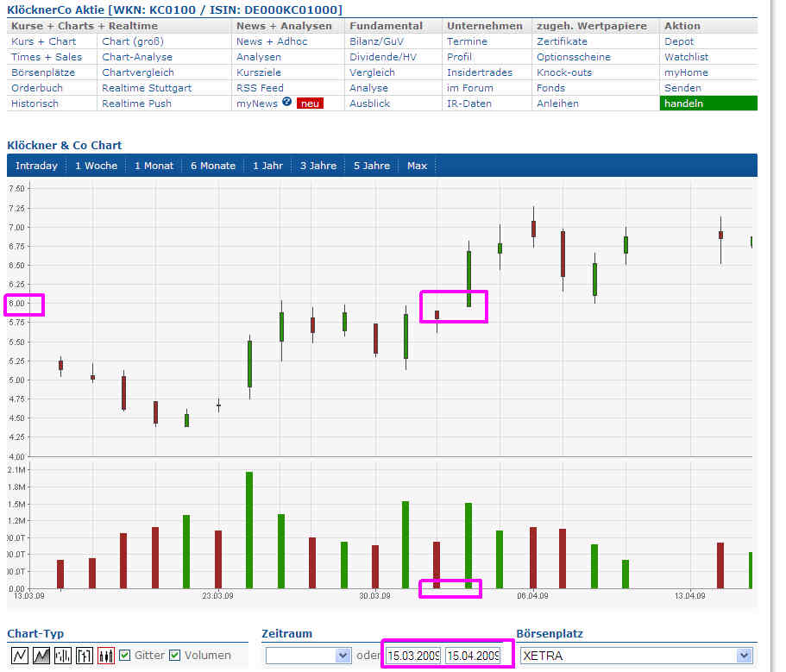Switch chart to 3 Jahre
The image size is (786, 672).
318,166
